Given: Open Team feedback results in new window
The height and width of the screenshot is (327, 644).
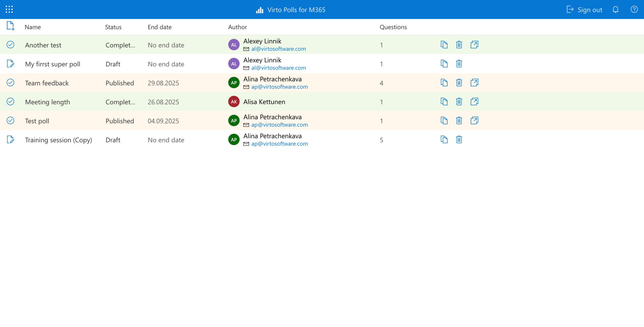Looking at the screenshot, I should point(474,83).
